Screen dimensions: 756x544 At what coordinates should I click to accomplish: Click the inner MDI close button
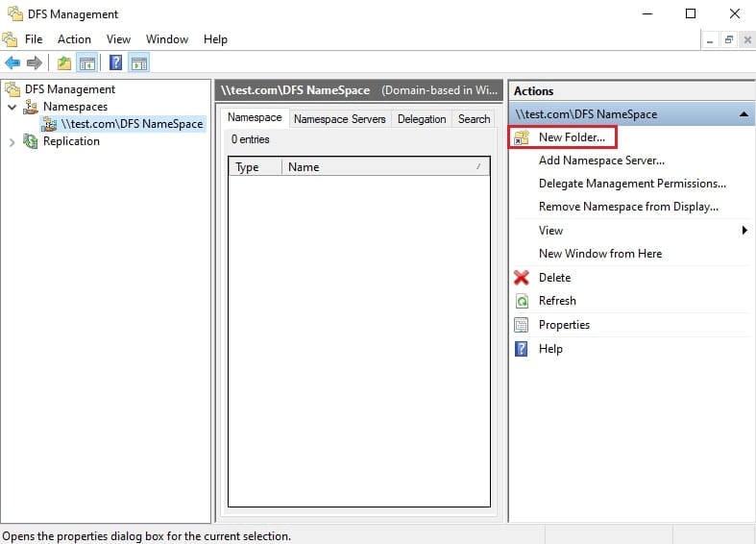pyautogui.click(x=747, y=40)
